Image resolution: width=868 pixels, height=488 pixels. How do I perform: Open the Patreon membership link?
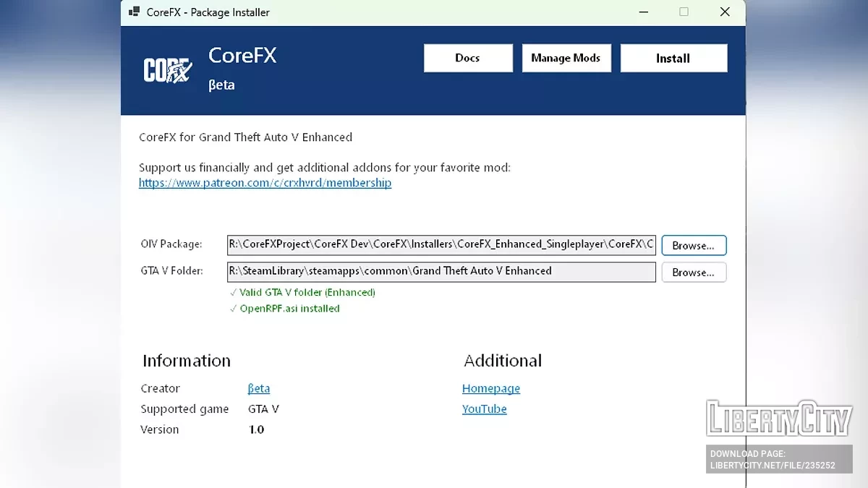[265, 183]
